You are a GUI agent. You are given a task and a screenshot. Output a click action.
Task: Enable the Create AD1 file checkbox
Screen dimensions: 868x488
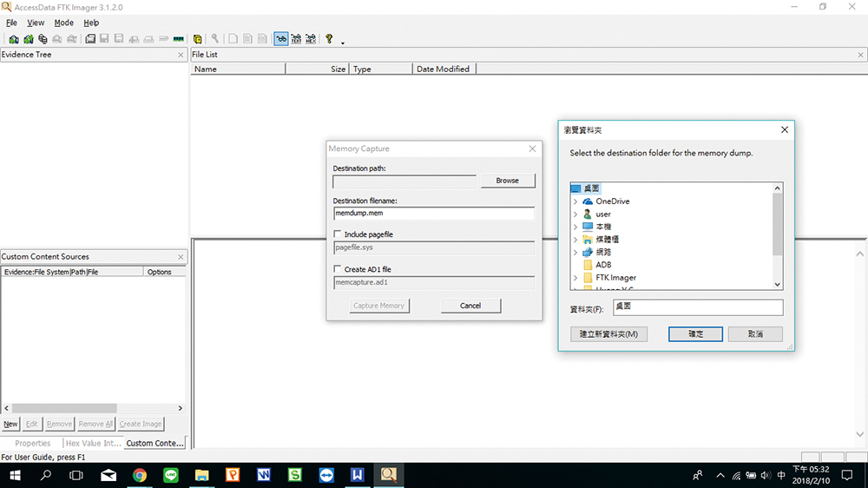(337, 269)
